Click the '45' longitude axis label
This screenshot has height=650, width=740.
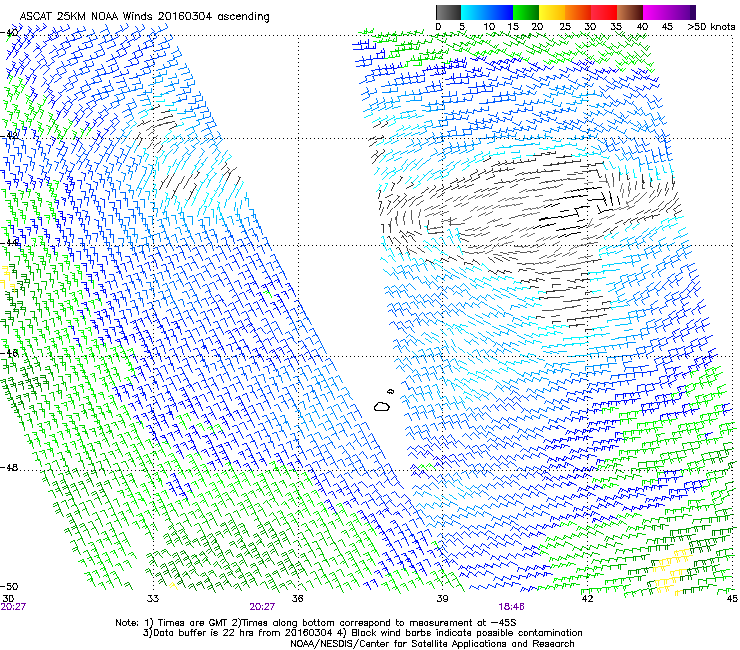pos(732,599)
